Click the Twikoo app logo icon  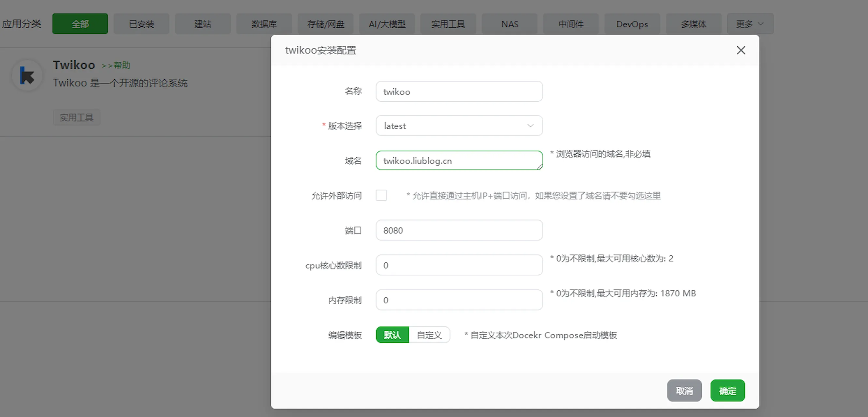[x=27, y=76]
